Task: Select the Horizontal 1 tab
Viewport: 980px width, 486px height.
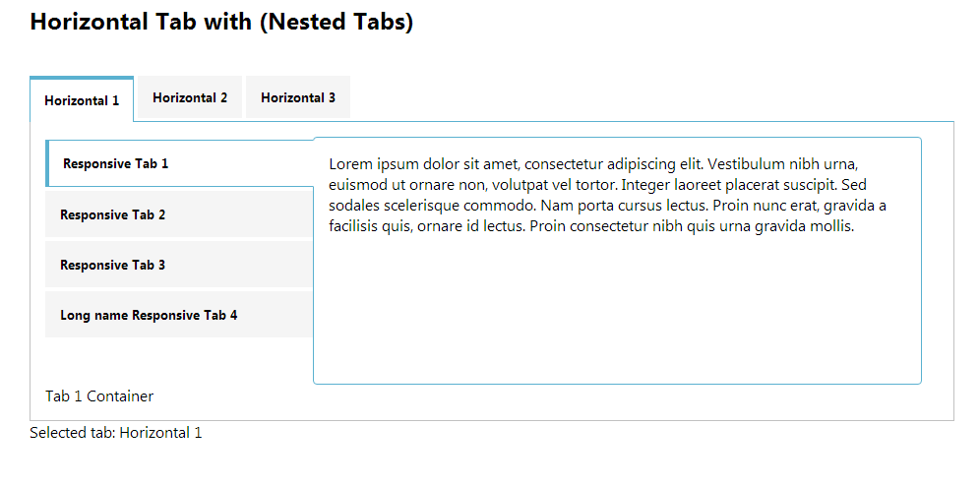Action: tap(82, 99)
